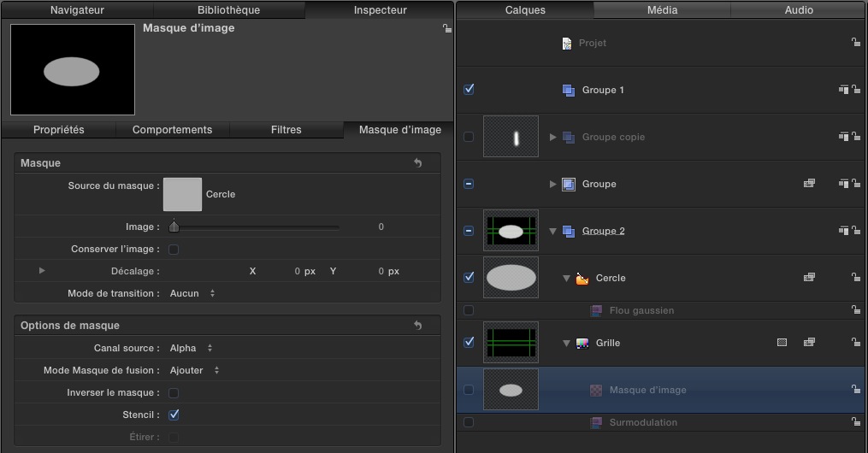Enable the Groupe copie layer checkbox
This screenshot has width=868, height=453.
(469, 137)
